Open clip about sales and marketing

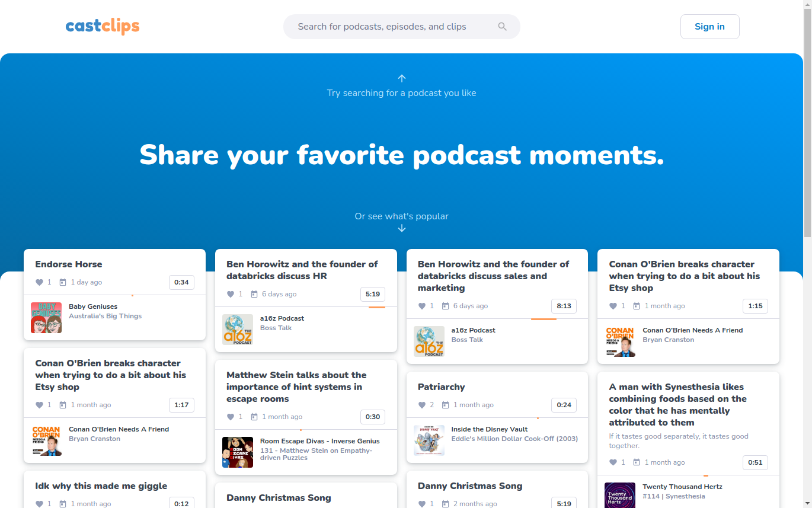click(x=493, y=276)
